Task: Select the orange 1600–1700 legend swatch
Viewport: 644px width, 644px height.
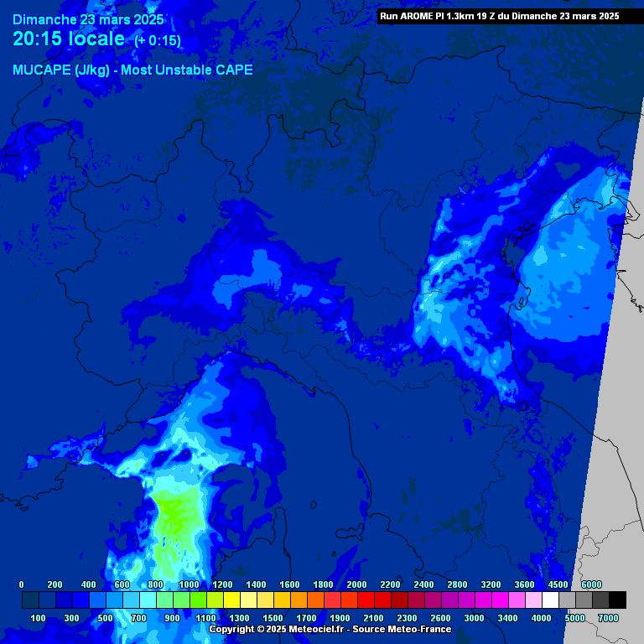Action: tap(299, 600)
